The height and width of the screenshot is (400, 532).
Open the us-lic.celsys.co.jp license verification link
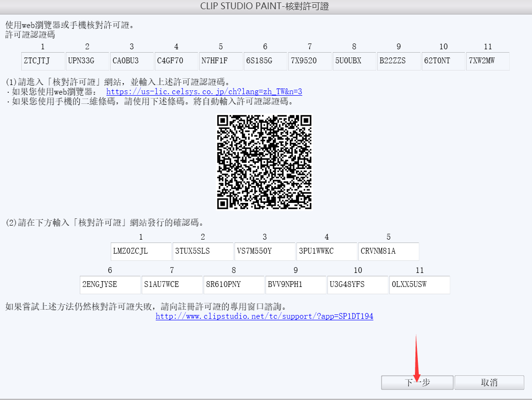pyautogui.click(x=204, y=91)
